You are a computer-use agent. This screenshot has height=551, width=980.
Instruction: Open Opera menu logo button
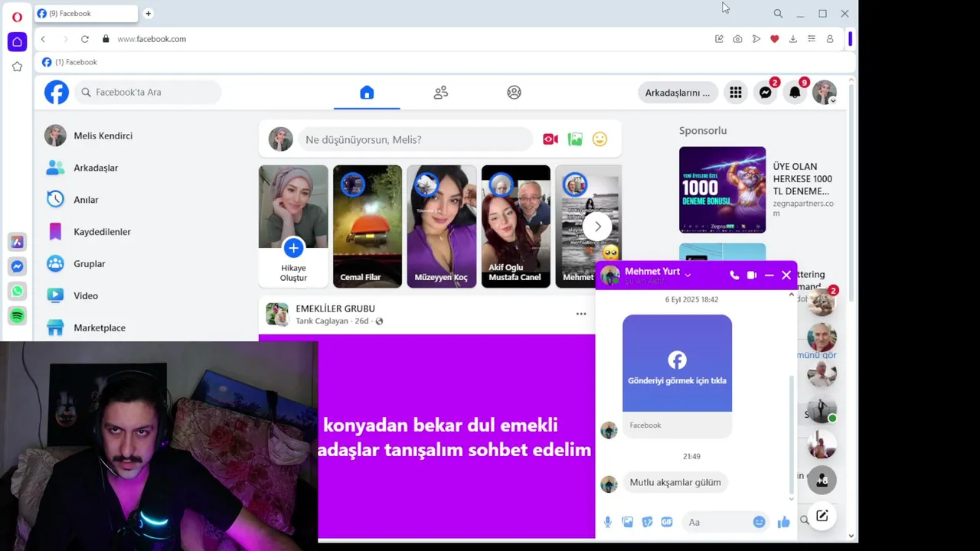pos(17,17)
